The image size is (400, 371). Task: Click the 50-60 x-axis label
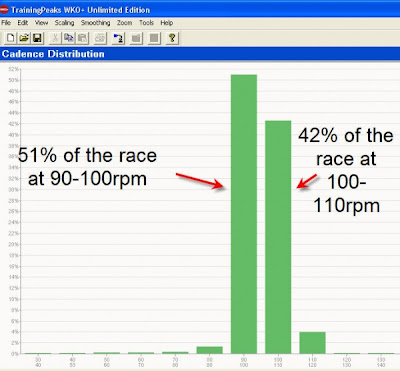point(107,362)
